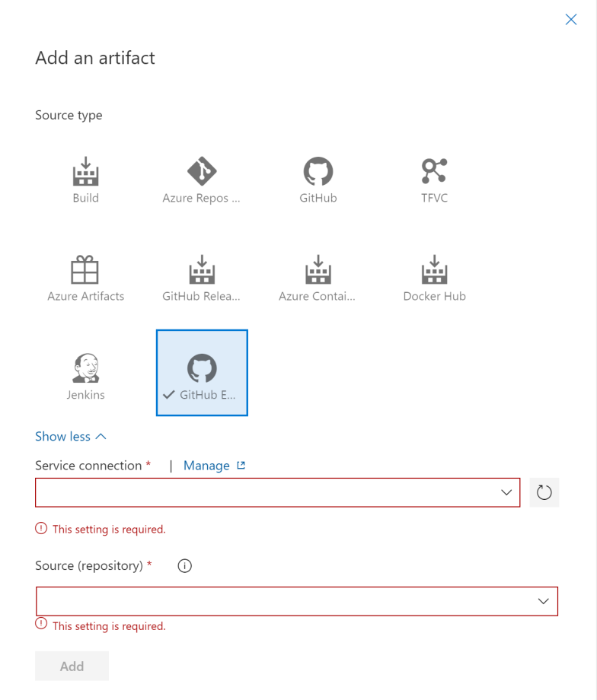Viewport: 597px width, 700px height.
Task: Refresh the service connection list
Action: pos(544,492)
